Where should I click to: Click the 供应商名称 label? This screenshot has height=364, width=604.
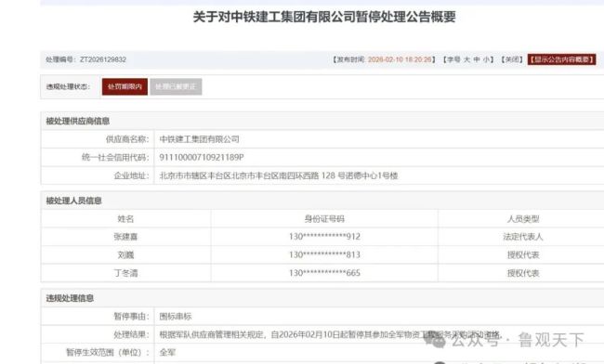[x=127, y=139]
